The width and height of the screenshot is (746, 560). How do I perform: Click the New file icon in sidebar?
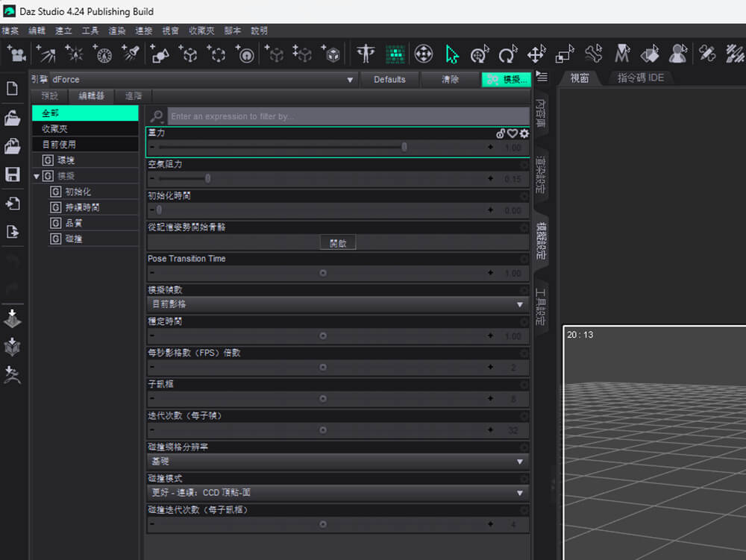[13, 89]
